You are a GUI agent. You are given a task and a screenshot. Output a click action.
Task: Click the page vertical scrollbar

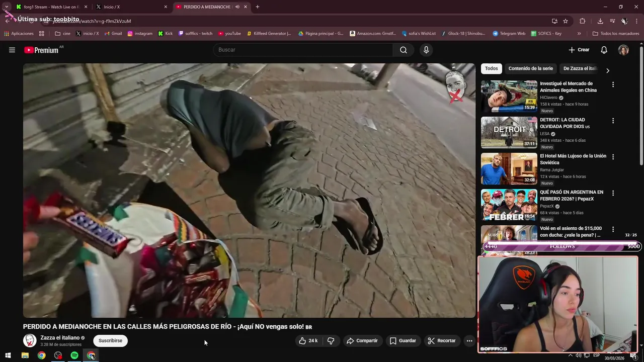click(641, 106)
